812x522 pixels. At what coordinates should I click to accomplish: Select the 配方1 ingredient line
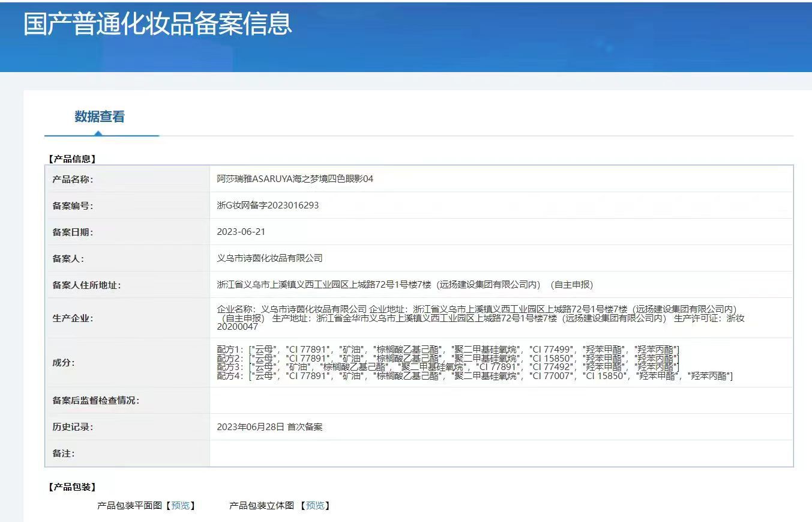[x=448, y=350]
